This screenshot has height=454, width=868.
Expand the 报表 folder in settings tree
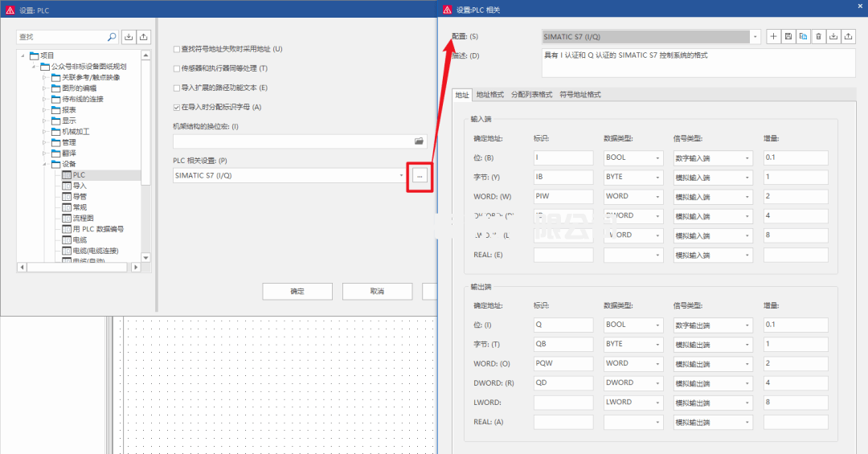[x=45, y=110]
